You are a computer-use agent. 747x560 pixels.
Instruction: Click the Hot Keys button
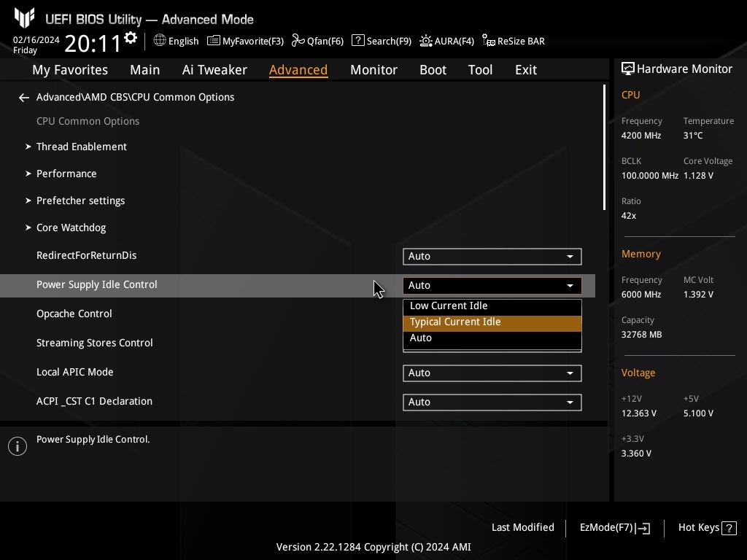(x=708, y=528)
